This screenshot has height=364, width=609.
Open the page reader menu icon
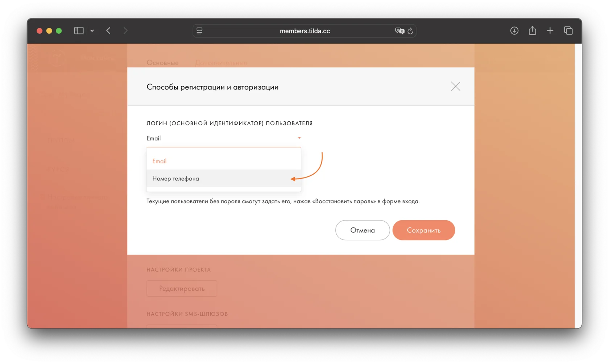click(x=199, y=31)
